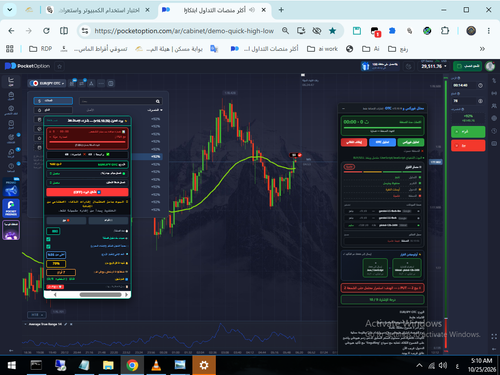500x375 pixels.
Task: Click the large red Sell button on right
Action: [x=468, y=146]
